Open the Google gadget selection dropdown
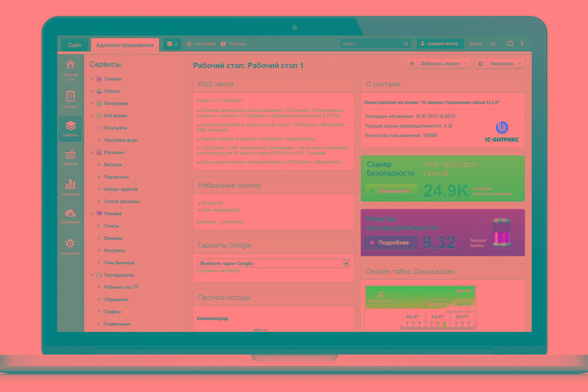Image resolution: width=588 pixels, height=392 pixels. point(346,263)
